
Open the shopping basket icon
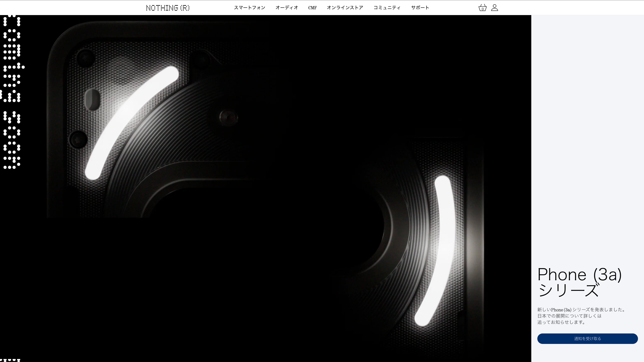point(482,8)
